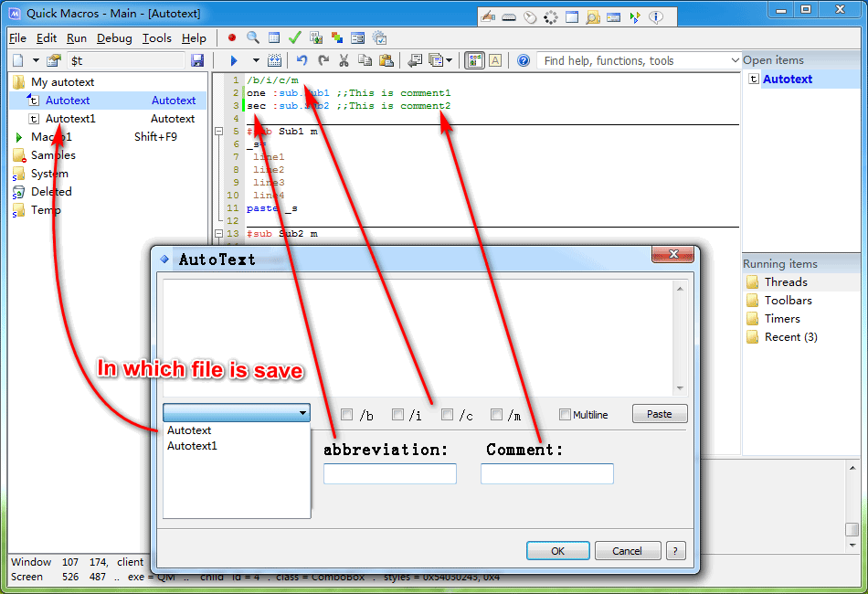Click the OK button in AutoText dialog
Screen dimensions: 868x594
(557, 551)
